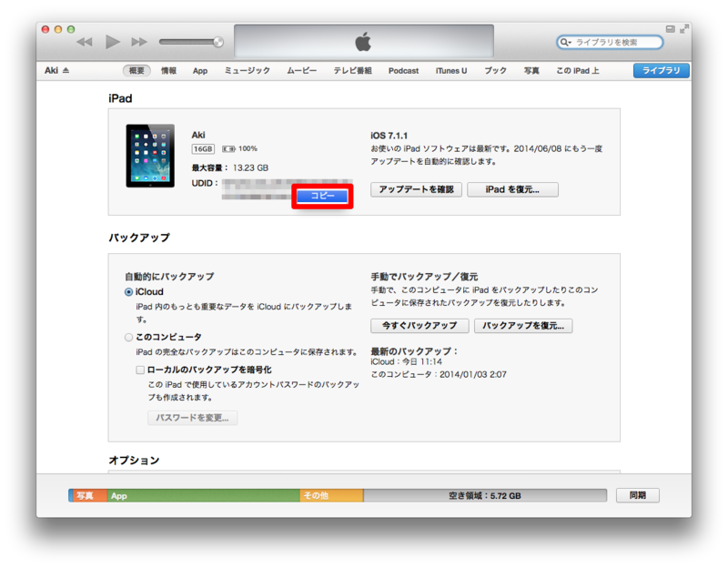
Task: Click the mini player icon
Action: click(x=670, y=29)
